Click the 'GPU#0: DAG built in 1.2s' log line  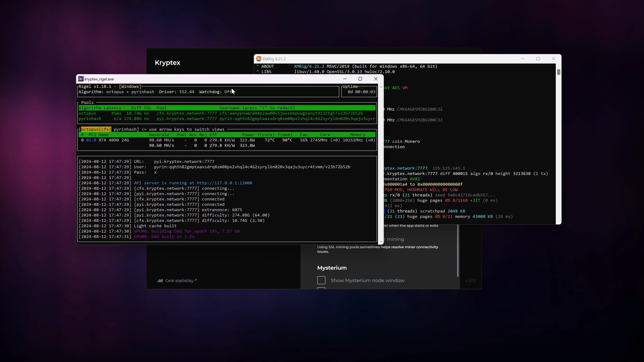[164, 237]
